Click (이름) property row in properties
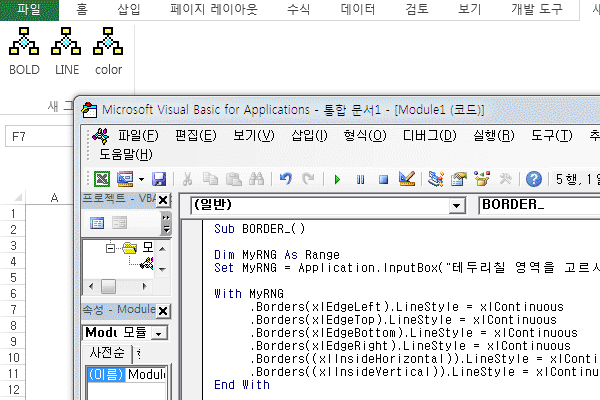This screenshot has height=400, width=600. pyautogui.click(x=127, y=374)
